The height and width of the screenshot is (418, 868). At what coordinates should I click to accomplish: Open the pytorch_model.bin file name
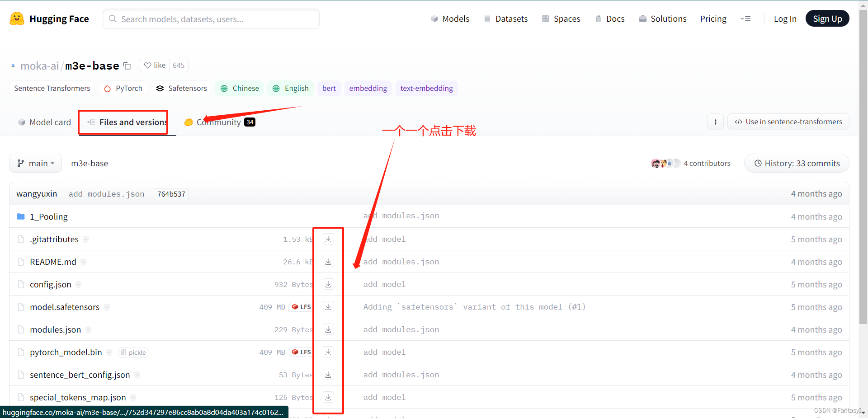[x=66, y=352]
